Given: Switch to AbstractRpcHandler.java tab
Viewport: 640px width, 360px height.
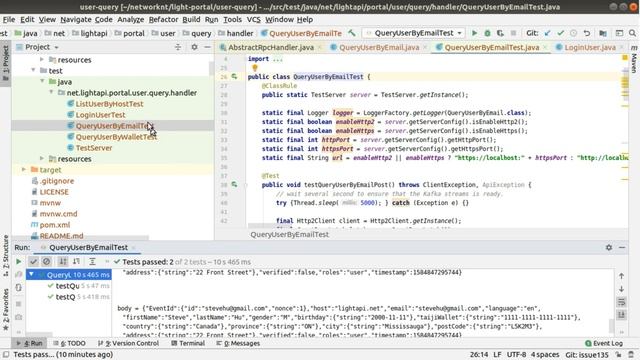Looking at the screenshot, I should pos(271,47).
